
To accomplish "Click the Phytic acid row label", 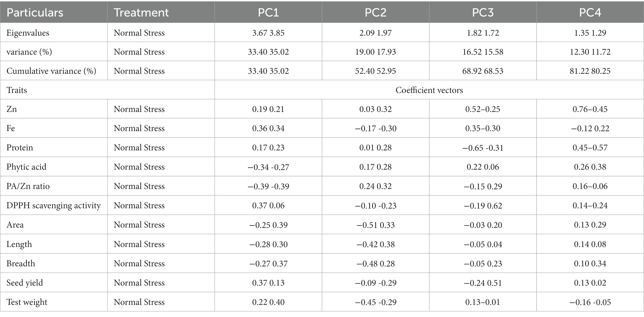I will [x=26, y=167].
